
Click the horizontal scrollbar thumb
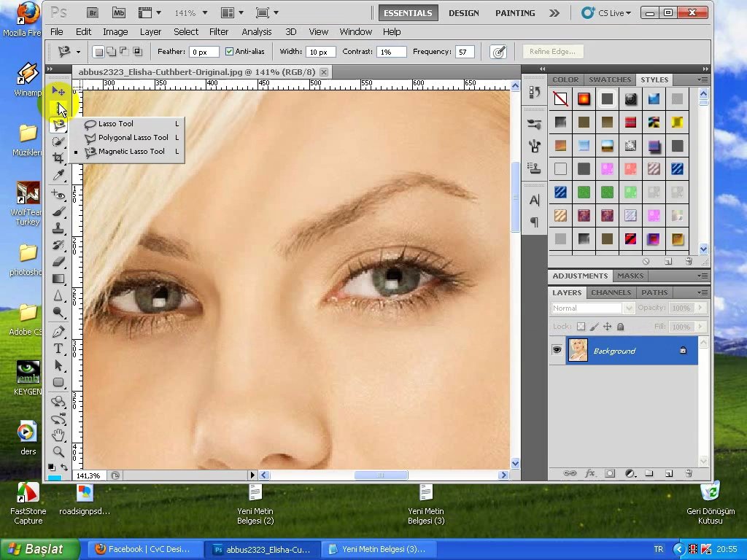(381, 475)
